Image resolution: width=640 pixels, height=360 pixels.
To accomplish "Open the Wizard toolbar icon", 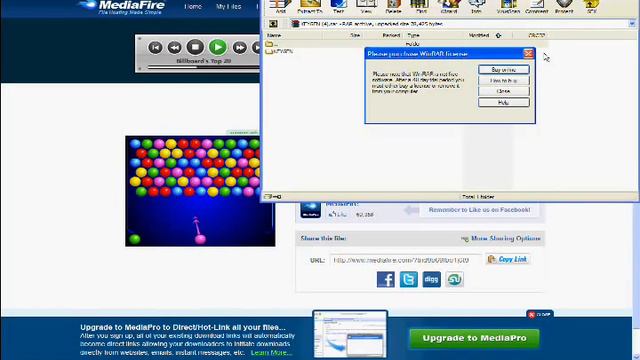I will click(x=449, y=6).
